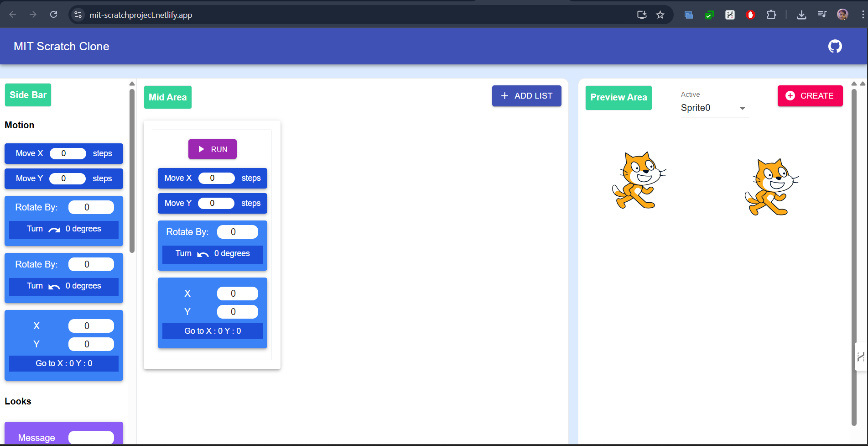Click the ADD LIST button

(x=526, y=96)
